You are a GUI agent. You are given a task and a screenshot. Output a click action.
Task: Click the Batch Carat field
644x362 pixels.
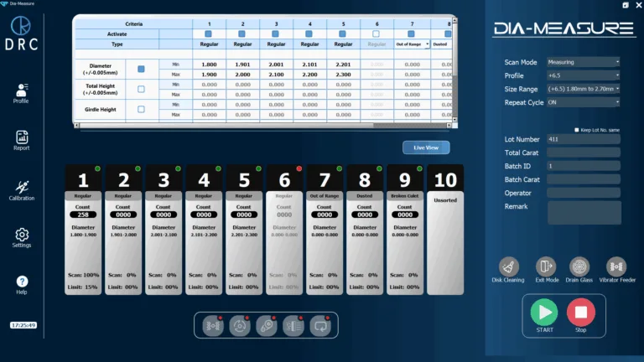pos(584,179)
